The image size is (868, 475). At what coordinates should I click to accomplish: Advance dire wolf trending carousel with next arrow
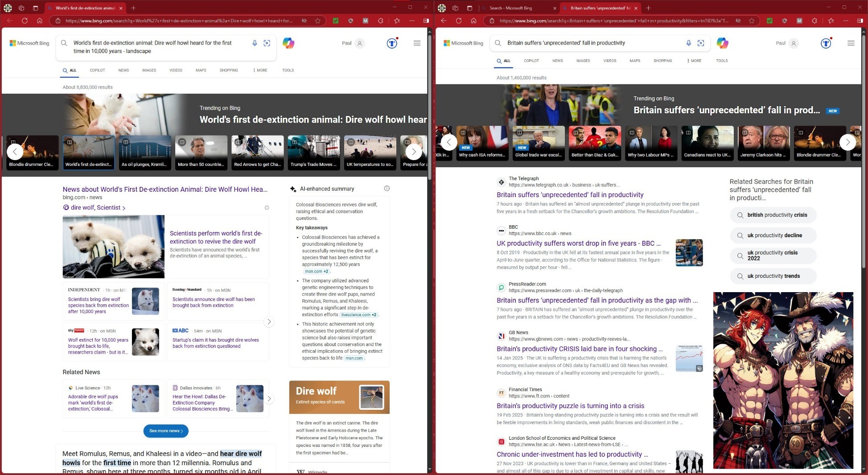pyautogui.click(x=414, y=152)
